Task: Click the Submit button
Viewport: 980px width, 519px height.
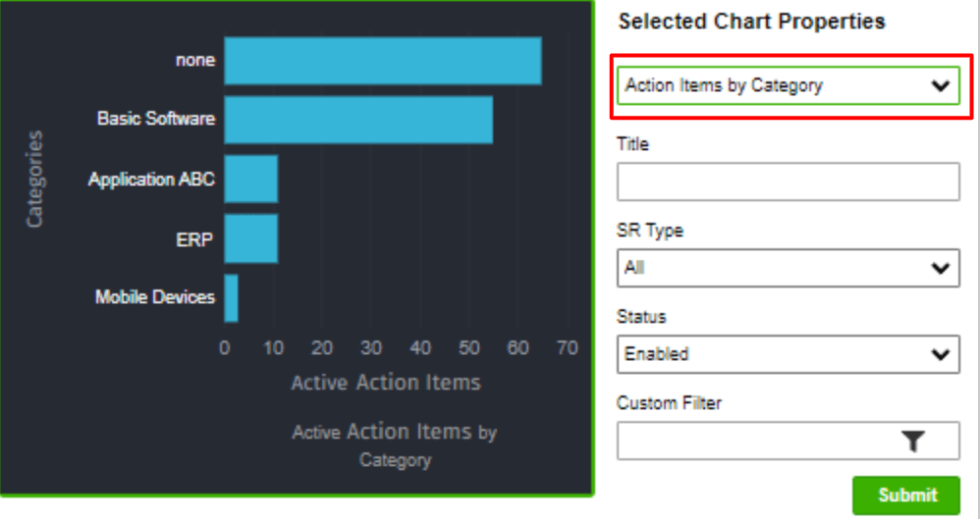Action: click(906, 495)
